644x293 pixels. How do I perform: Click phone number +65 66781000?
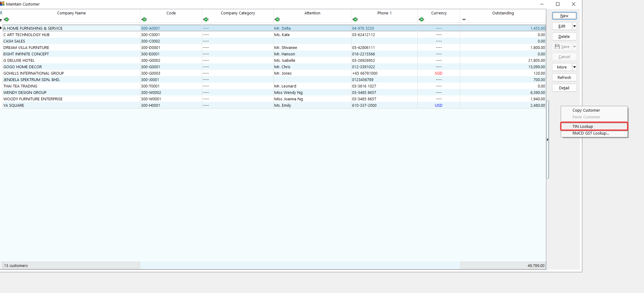(x=365, y=73)
